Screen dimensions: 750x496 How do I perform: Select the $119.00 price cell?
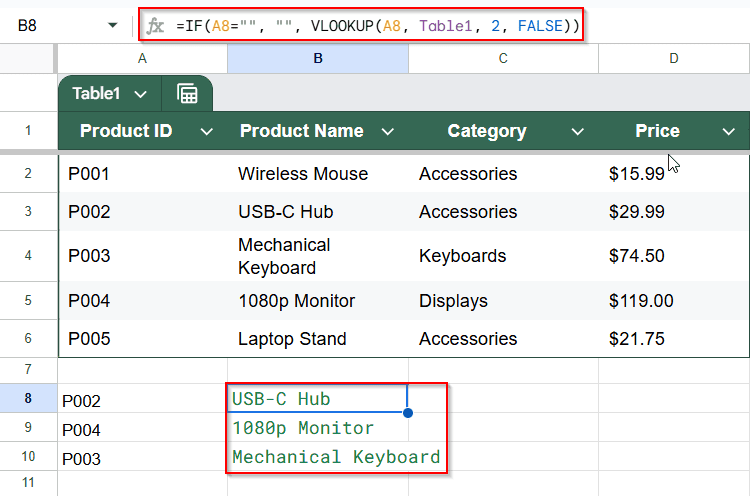pyautogui.click(x=674, y=300)
